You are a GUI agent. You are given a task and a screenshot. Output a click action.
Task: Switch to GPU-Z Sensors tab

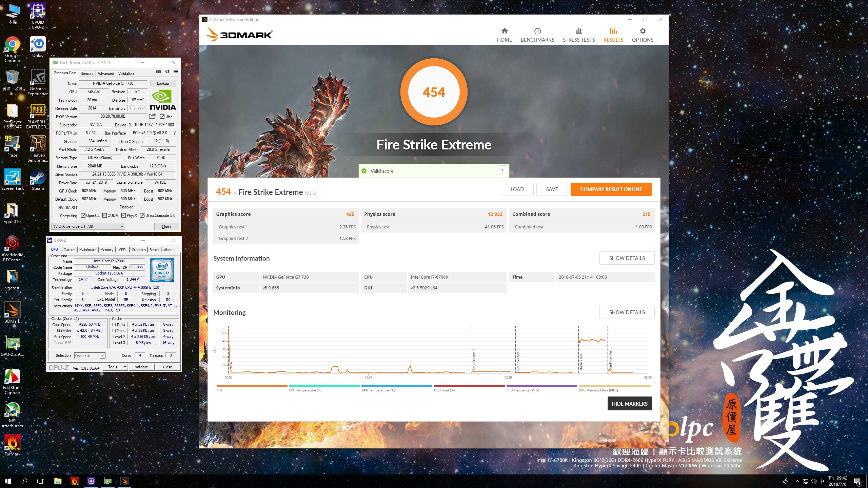(87, 73)
